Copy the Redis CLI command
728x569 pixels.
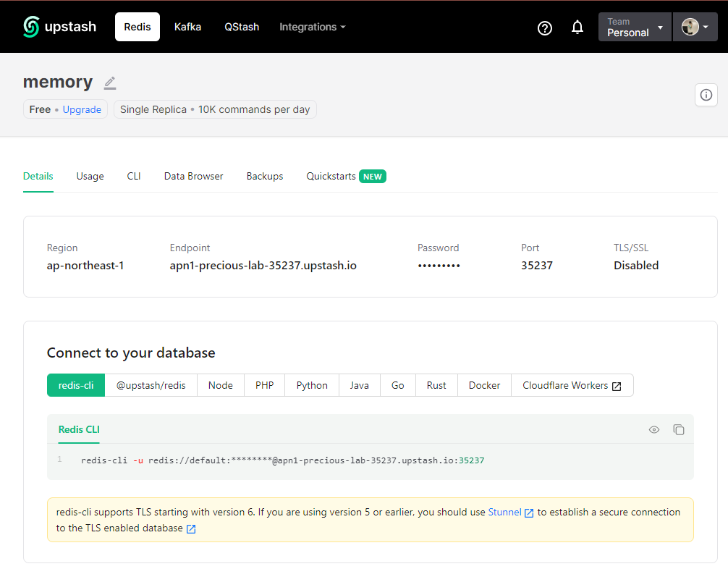pos(678,430)
